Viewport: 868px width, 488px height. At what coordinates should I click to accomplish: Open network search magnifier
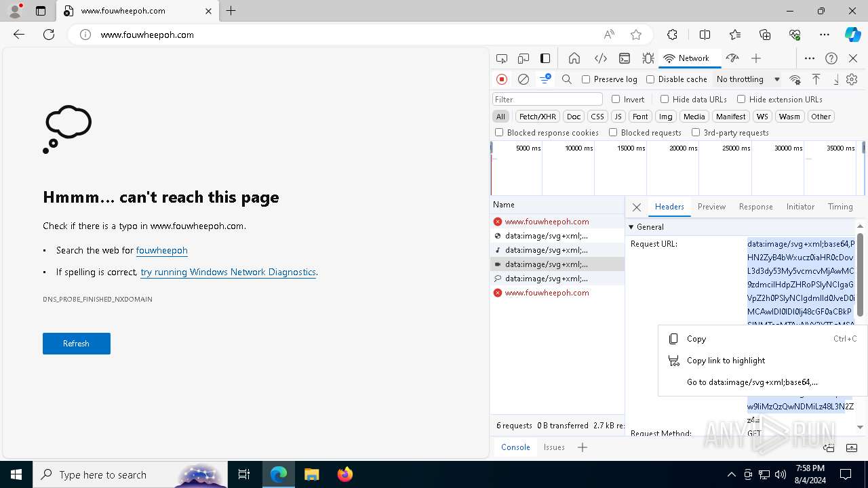point(567,79)
